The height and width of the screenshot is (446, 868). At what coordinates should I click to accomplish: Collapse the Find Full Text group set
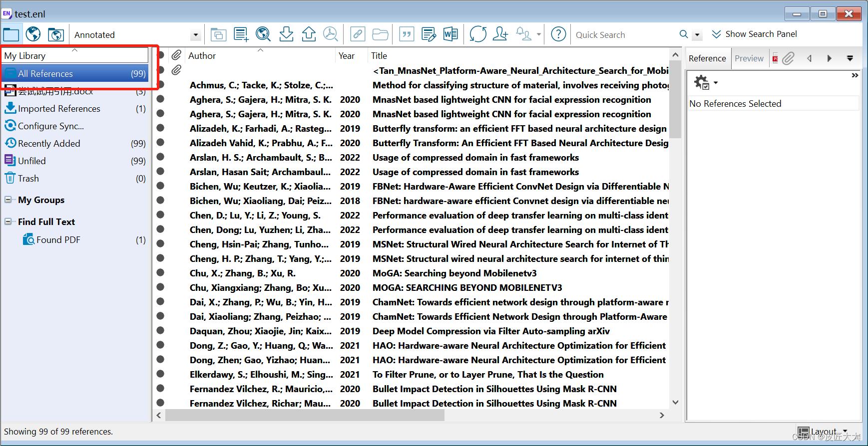[x=8, y=222]
